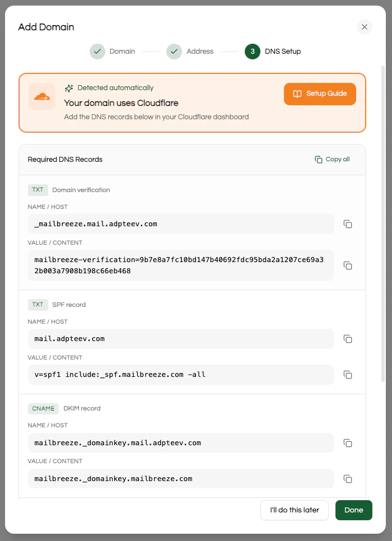
Task: Copy the DKIM host mailbreeze._domainkey.mail.adpteev.com
Action: (348, 443)
